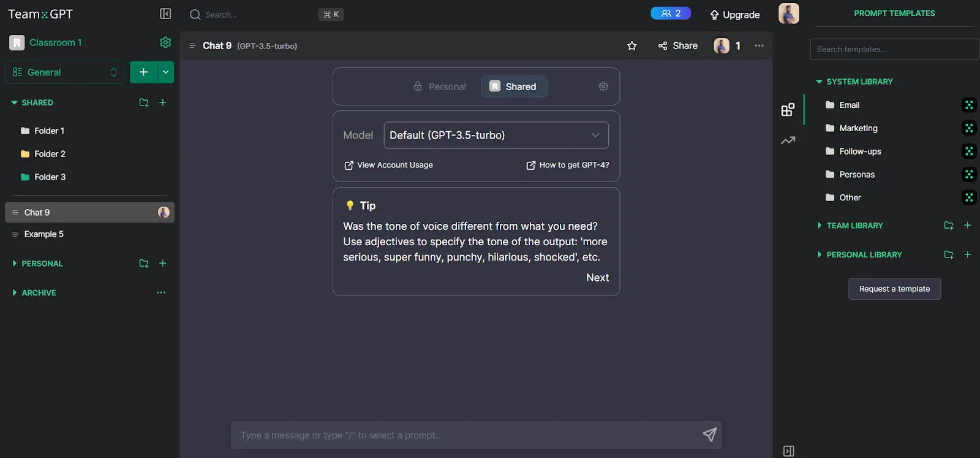Select Chat 9 in sidebar
The image size is (980, 458).
click(x=89, y=212)
